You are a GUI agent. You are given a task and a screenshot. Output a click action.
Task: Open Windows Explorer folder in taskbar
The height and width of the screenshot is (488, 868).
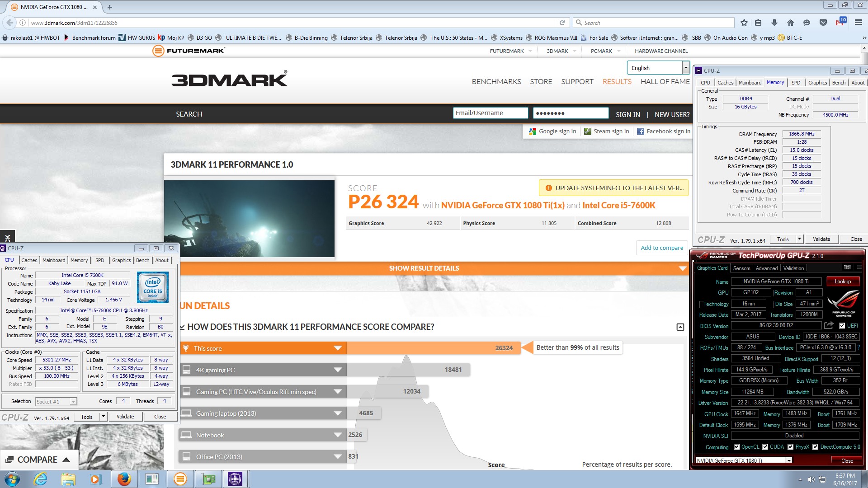click(x=68, y=479)
